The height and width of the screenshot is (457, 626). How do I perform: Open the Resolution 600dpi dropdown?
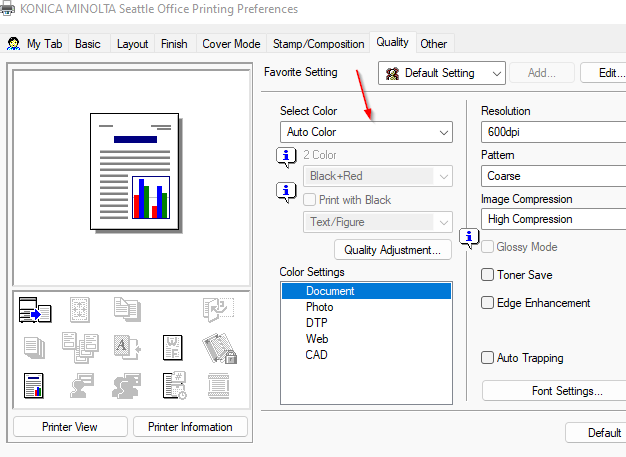tap(553, 132)
